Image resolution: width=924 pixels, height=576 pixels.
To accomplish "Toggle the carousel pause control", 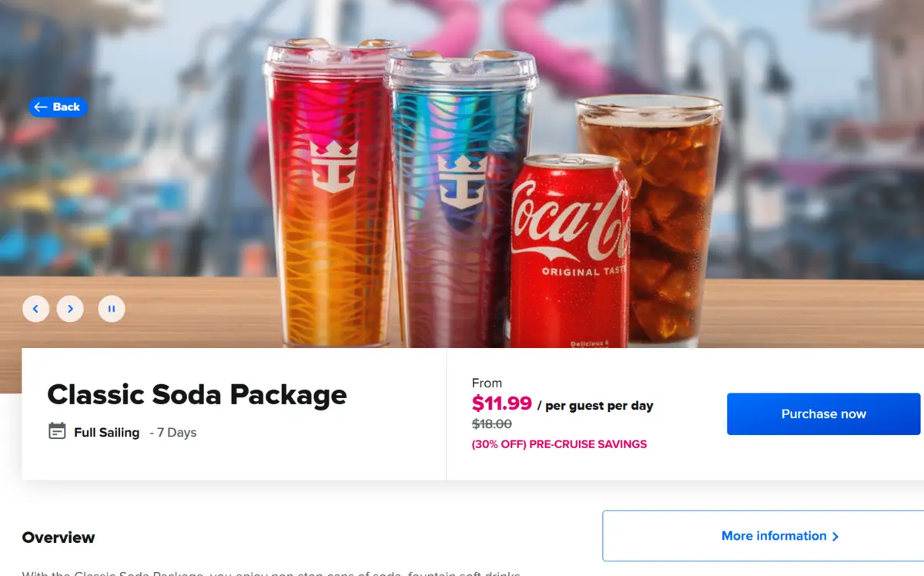I will click(112, 308).
